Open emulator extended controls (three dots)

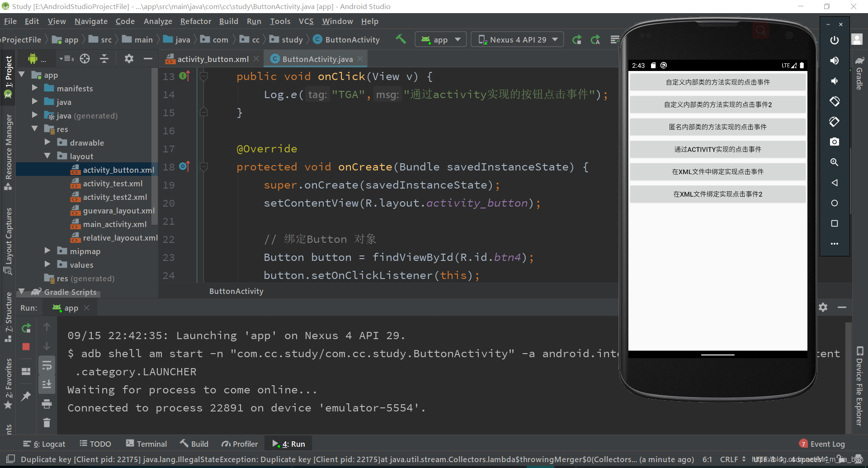[835, 244]
